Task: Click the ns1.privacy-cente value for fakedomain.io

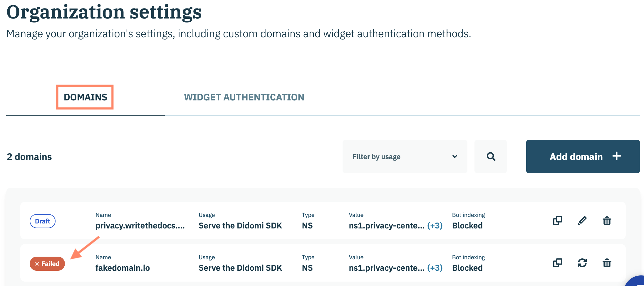Action: click(x=386, y=268)
